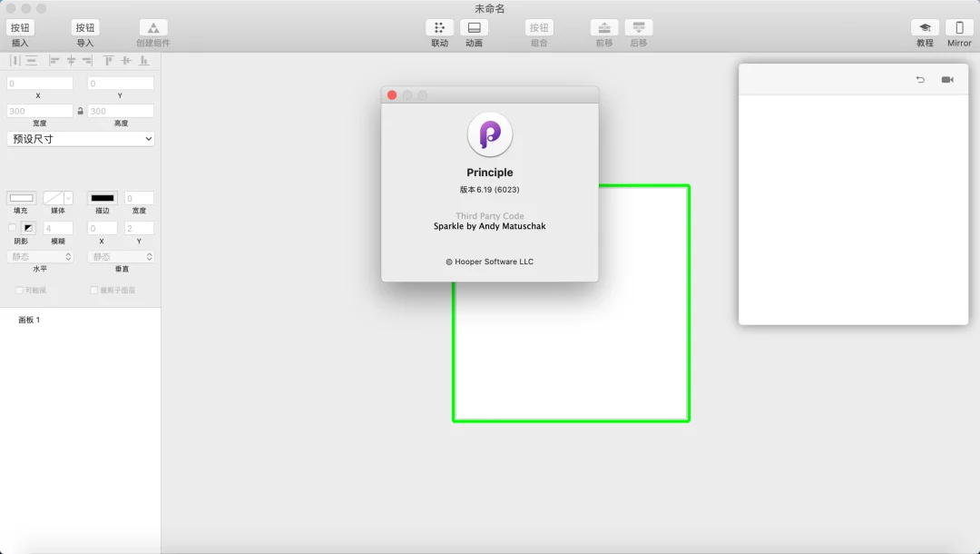Click the 高度 height field showing 300
980x554 pixels.
pos(121,112)
